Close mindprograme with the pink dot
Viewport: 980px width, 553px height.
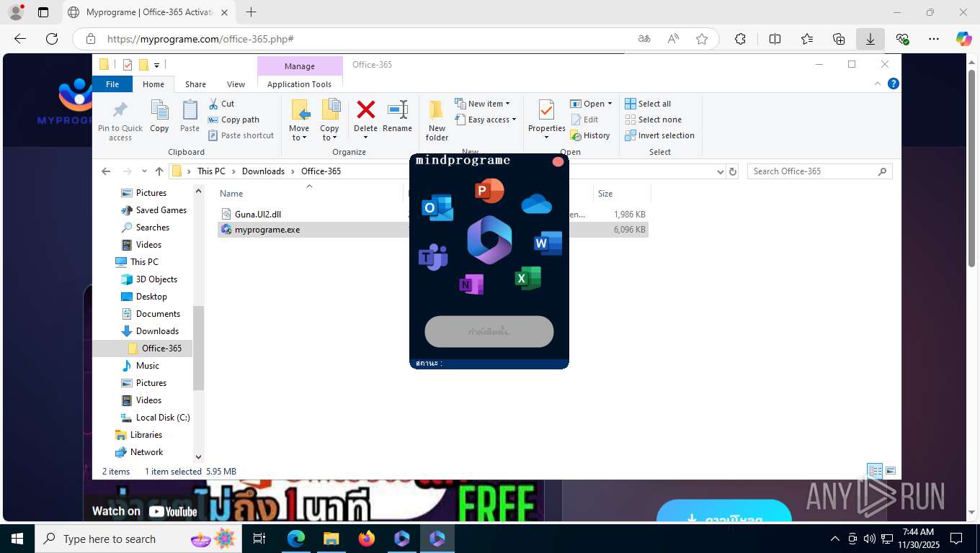[x=558, y=162]
